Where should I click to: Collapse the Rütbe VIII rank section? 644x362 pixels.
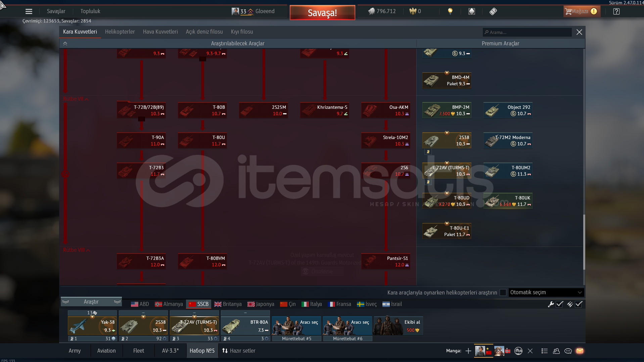[x=77, y=250]
